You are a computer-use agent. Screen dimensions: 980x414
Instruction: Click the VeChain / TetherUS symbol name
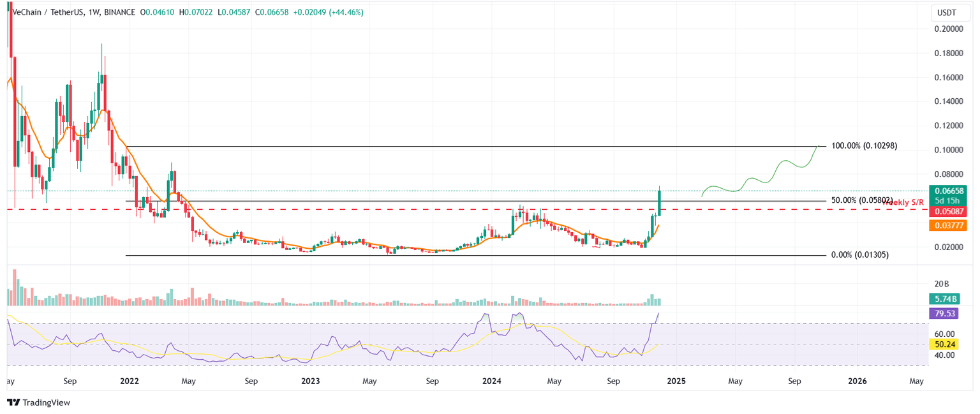click(x=48, y=11)
